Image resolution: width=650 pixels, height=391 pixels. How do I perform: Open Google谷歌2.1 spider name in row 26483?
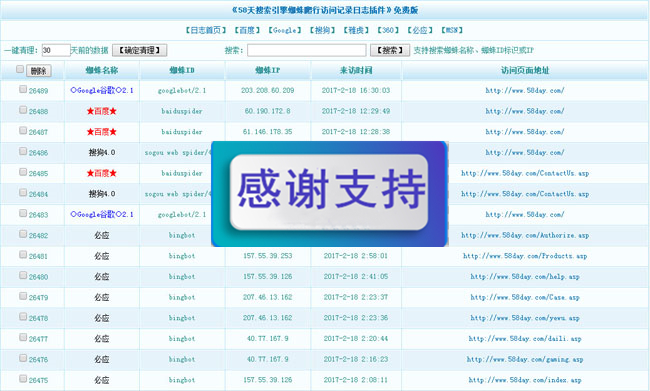coord(102,214)
